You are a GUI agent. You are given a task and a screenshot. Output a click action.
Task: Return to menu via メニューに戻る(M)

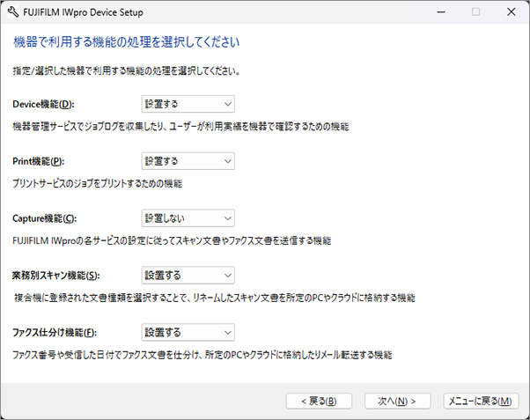[481, 401]
